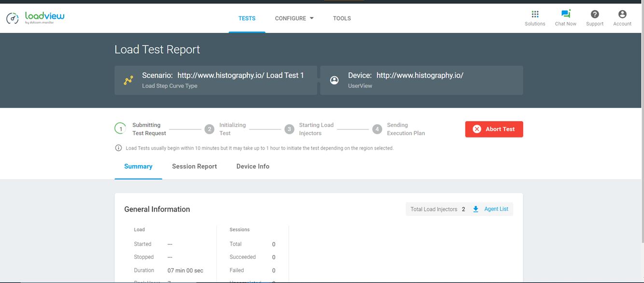Click step 1 Submitting Test Request circle
644x283 pixels.
120,129
